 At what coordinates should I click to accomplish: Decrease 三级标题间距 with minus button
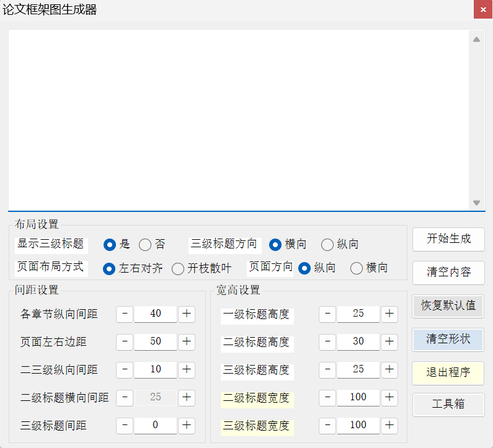125,426
